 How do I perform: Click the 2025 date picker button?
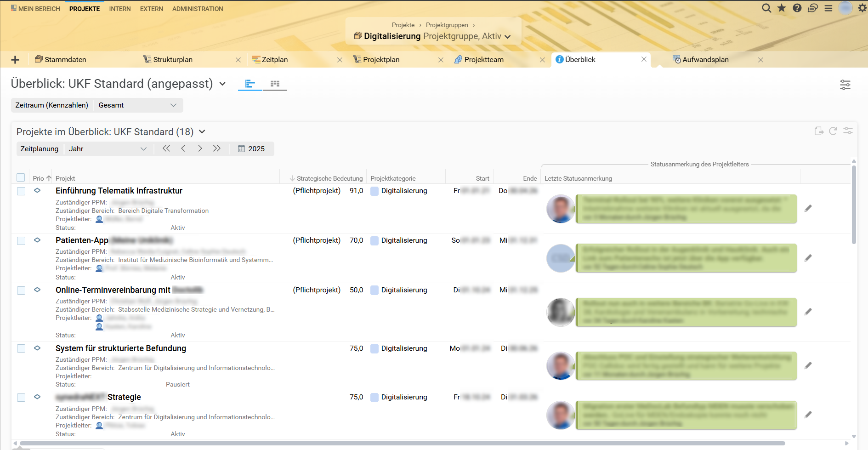(251, 149)
